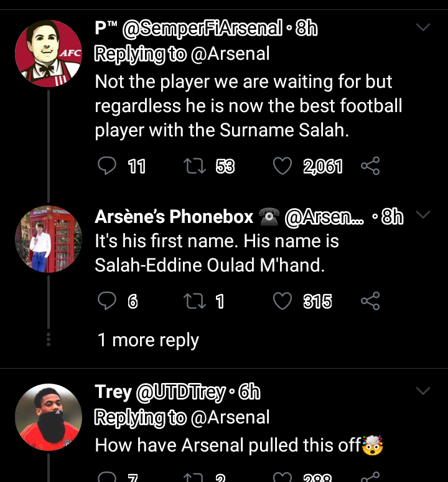Reply to Arsène's Phonebox tweet
Screen dimensions: 448x482
(x=108, y=301)
